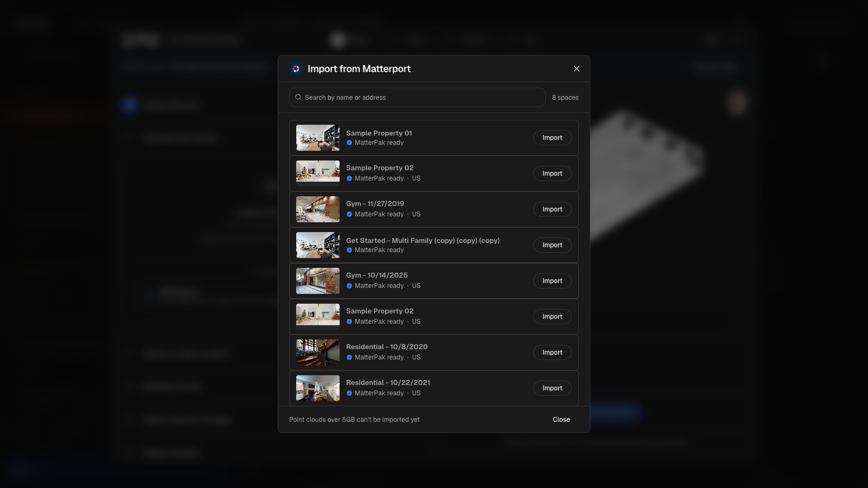Import the Gym - 10/14/2025 space

(552, 281)
